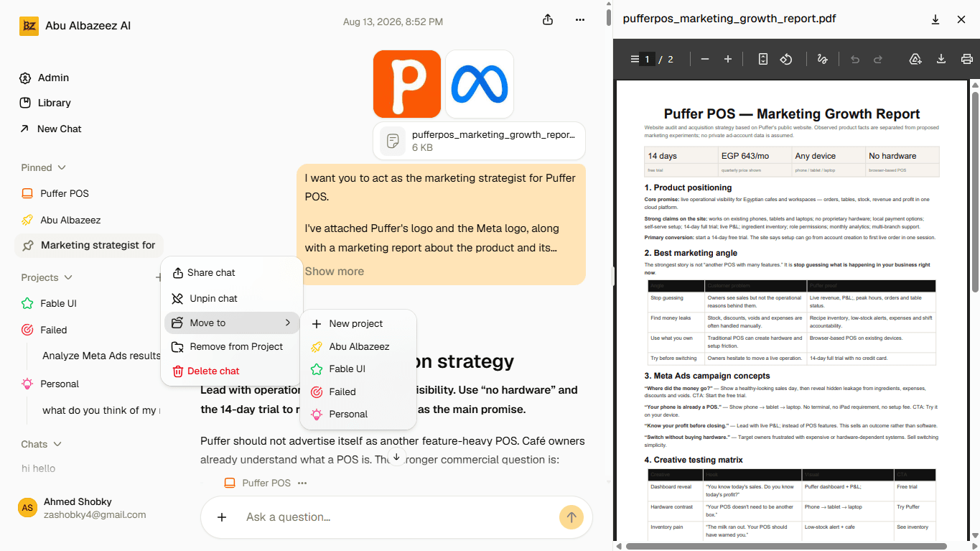Click Show more on the user message
Image resolution: width=980 pixels, height=551 pixels.
click(x=335, y=271)
